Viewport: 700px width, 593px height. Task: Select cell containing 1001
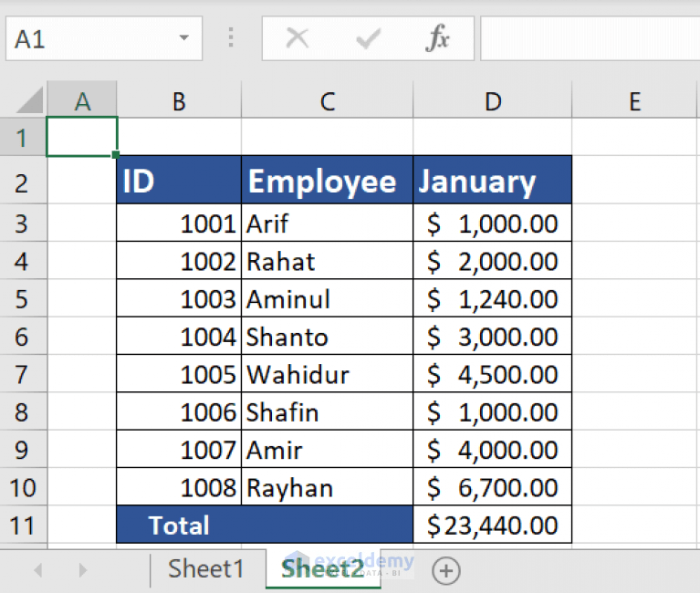pyautogui.click(x=179, y=224)
